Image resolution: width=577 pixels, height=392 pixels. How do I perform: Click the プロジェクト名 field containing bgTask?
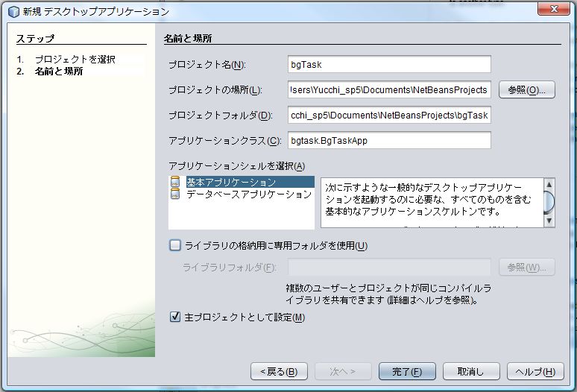click(389, 65)
